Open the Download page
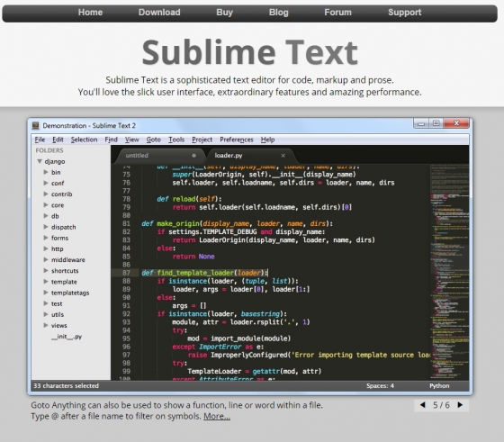The width and height of the screenshot is (504, 442). [159, 13]
